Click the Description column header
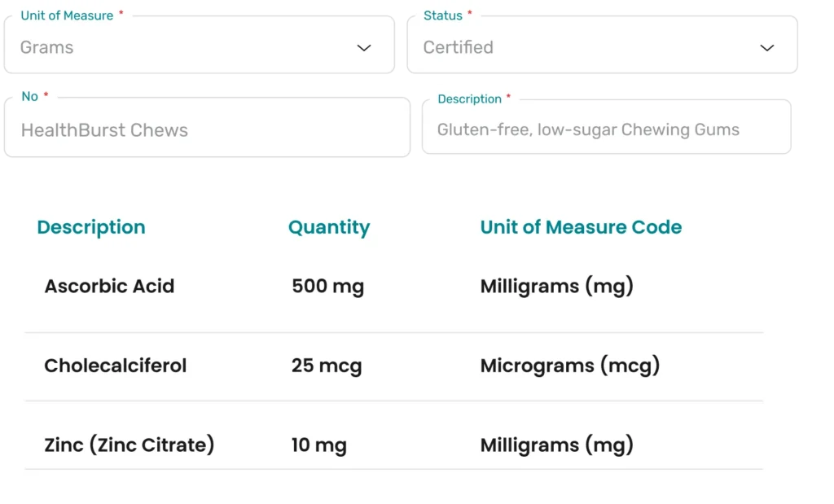 coord(91,227)
